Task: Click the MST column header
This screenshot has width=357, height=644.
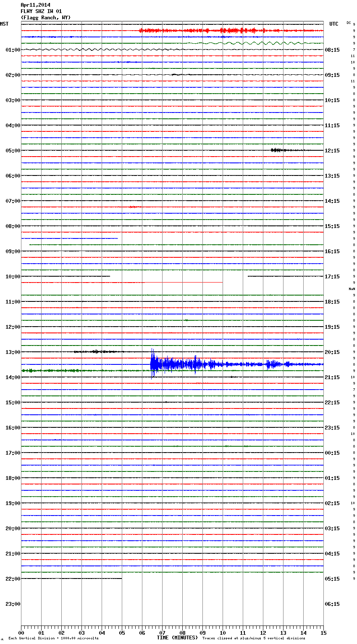Action: click(x=4, y=24)
